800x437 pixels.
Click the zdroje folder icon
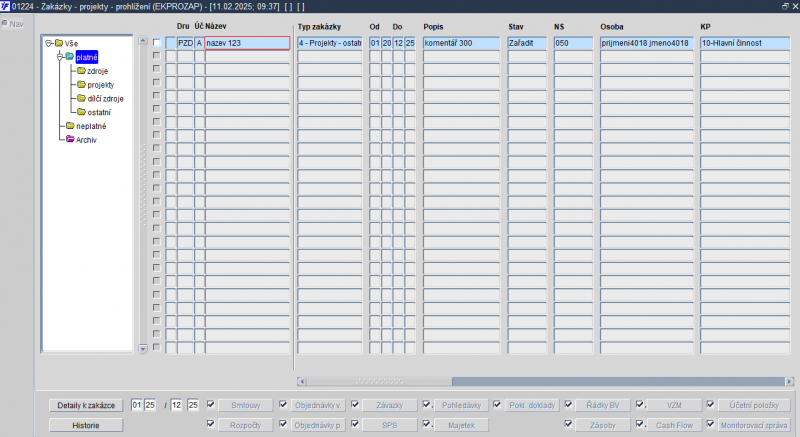pos(81,71)
